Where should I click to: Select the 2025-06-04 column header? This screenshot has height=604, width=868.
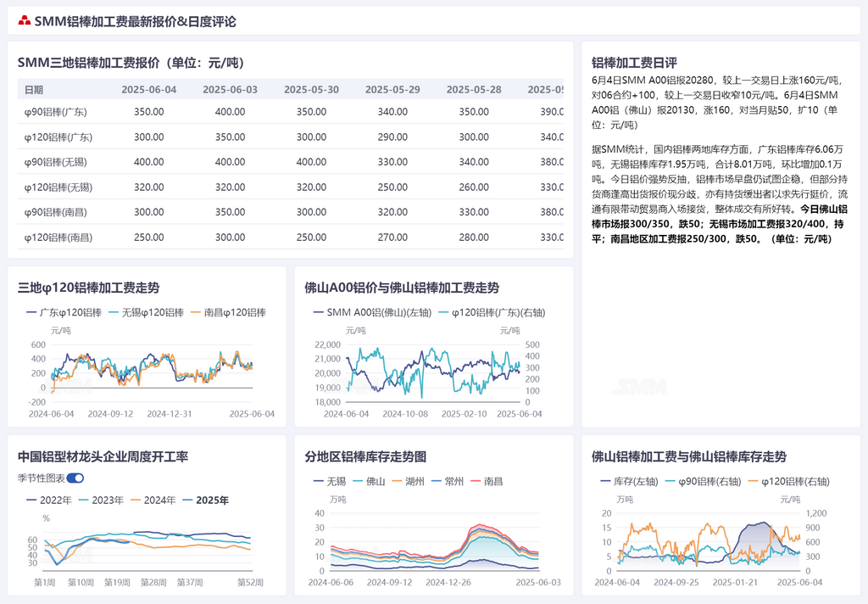[x=149, y=90]
